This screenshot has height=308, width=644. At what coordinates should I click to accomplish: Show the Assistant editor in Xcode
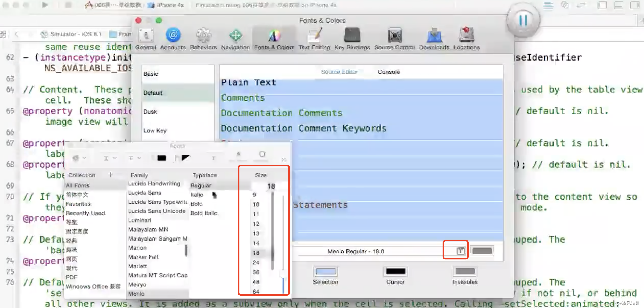565,5
